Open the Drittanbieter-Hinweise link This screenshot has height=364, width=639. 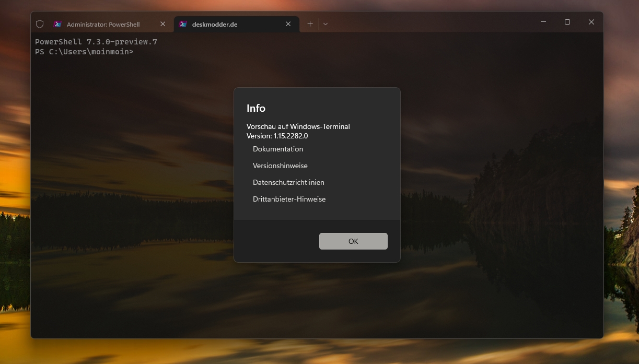point(289,199)
